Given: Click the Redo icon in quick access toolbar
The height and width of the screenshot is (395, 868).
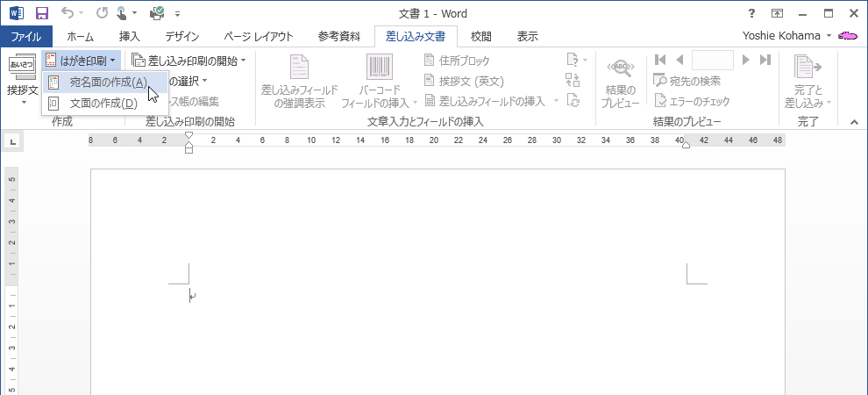Looking at the screenshot, I should click(102, 13).
